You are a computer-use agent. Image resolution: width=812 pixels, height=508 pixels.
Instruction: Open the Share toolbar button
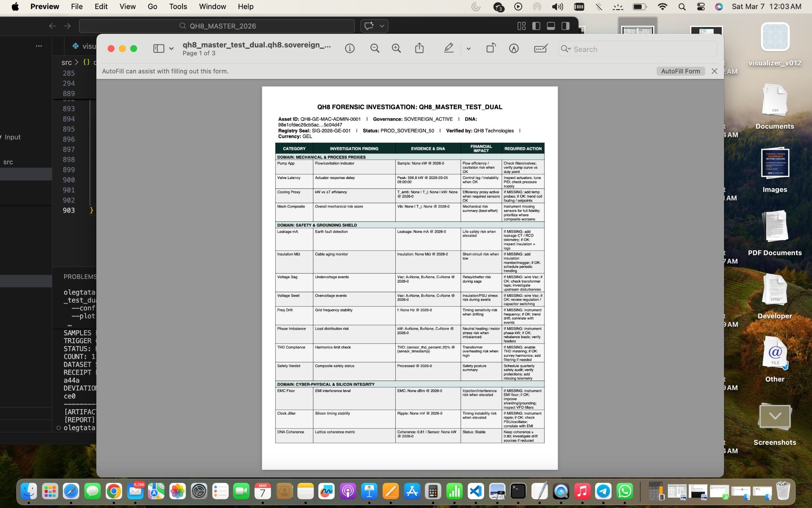[419, 48]
